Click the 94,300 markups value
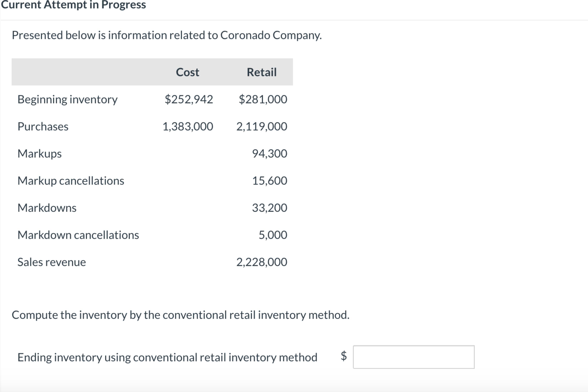The image size is (588, 392). (269, 153)
